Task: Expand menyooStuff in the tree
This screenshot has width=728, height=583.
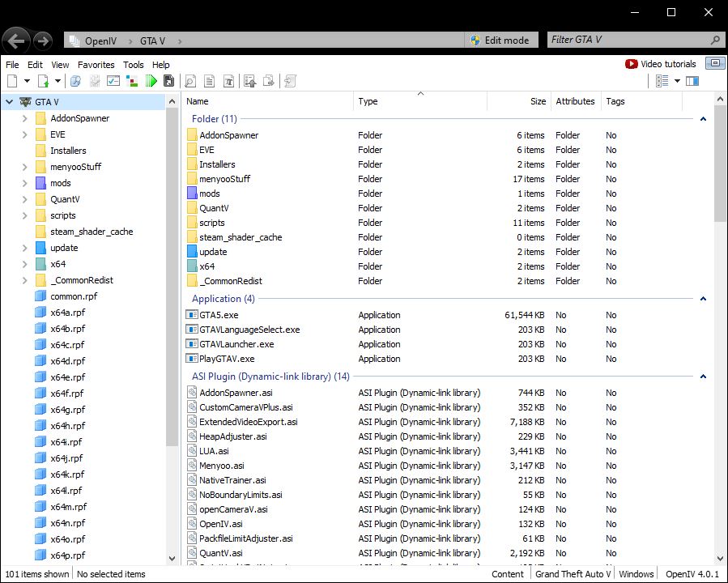Action: click(x=25, y=167)
